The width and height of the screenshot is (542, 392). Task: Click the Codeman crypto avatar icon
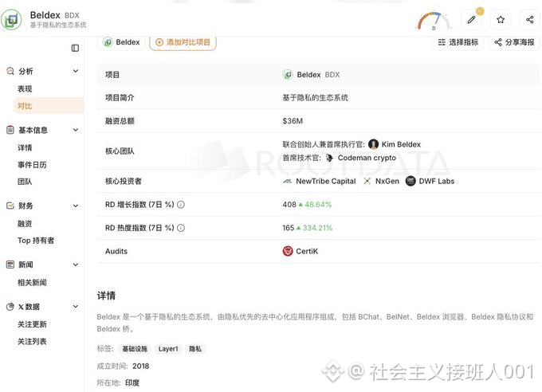329,158
